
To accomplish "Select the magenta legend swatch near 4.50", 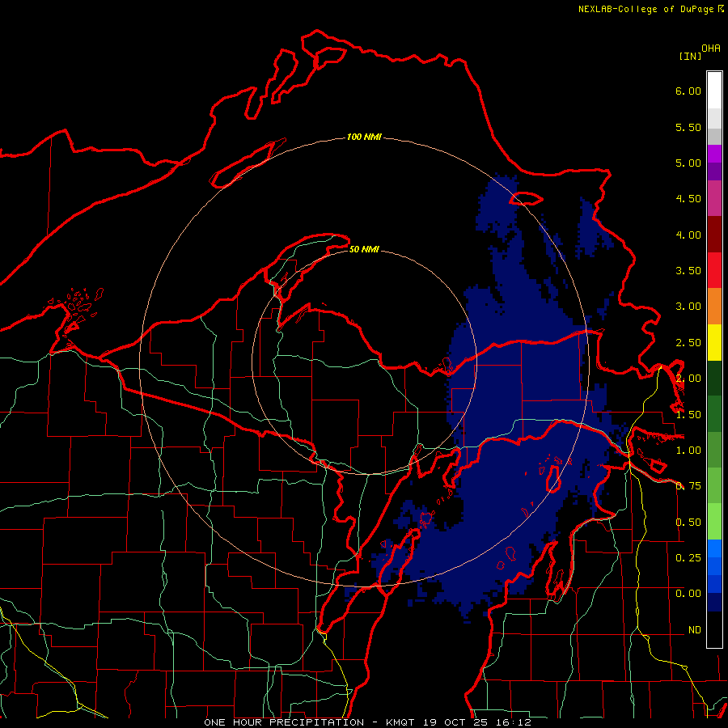I will click(714, 199).
